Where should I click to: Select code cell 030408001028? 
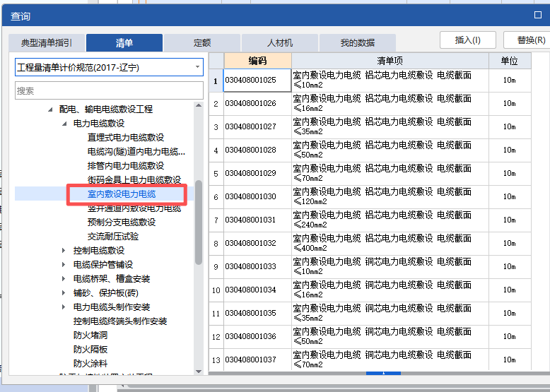[x=257, y=150]
